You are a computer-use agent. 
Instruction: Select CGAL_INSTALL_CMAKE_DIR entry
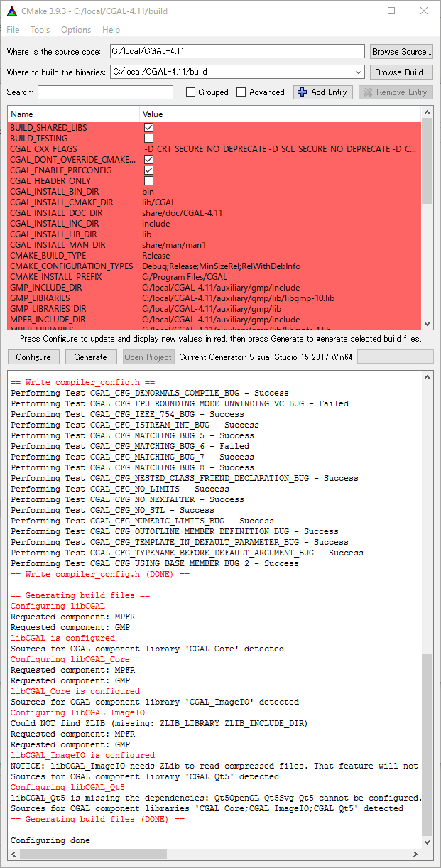(x=214, y=202)
